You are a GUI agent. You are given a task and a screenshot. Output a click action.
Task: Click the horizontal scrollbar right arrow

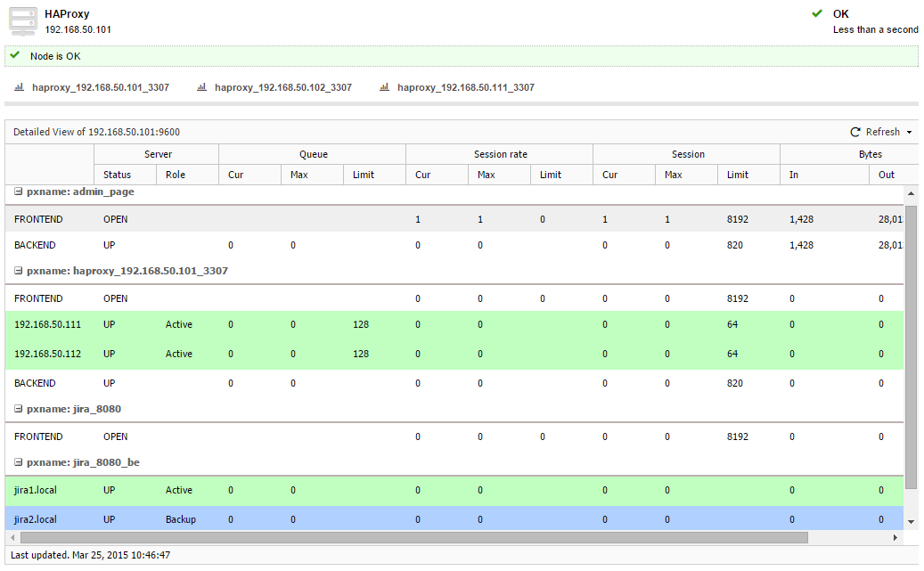(895, 538)
